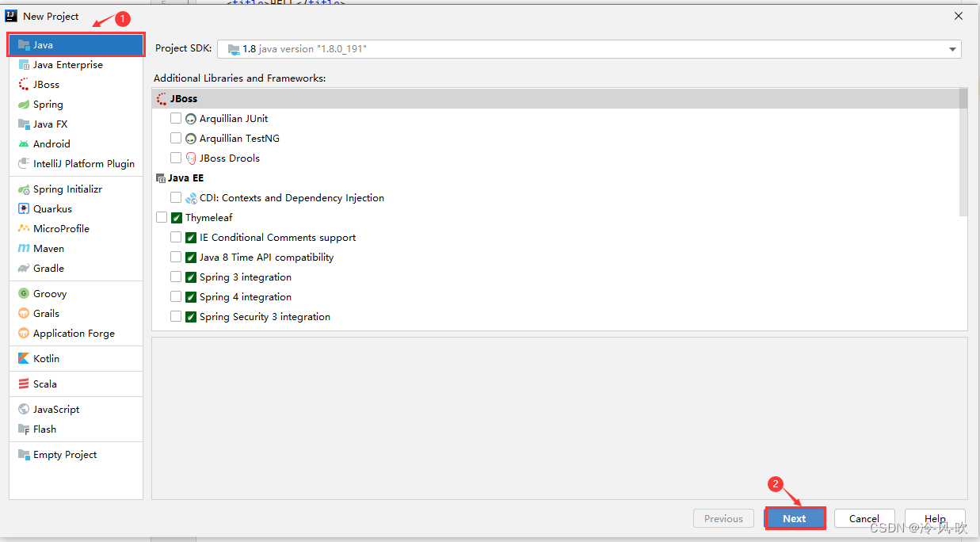
Task: Choose Empty Project from the list
Action: tap(64, 455)
